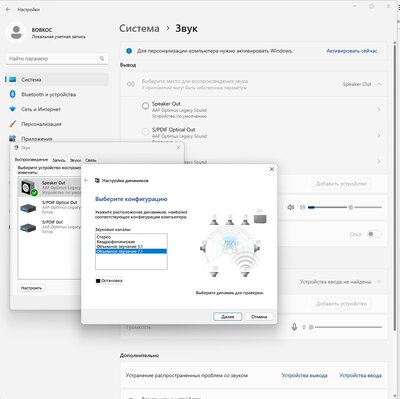Select the Speaker Out device icon in the Sound dialog

29,187
